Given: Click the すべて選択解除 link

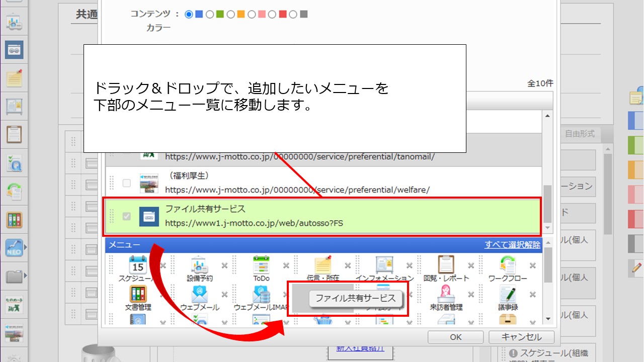Looking at the screenshot, I should pyautogui.click(x=512, y=245).
